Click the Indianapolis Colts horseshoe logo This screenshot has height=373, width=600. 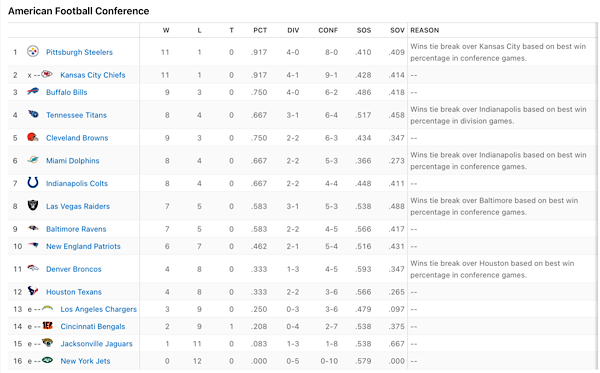33,182
